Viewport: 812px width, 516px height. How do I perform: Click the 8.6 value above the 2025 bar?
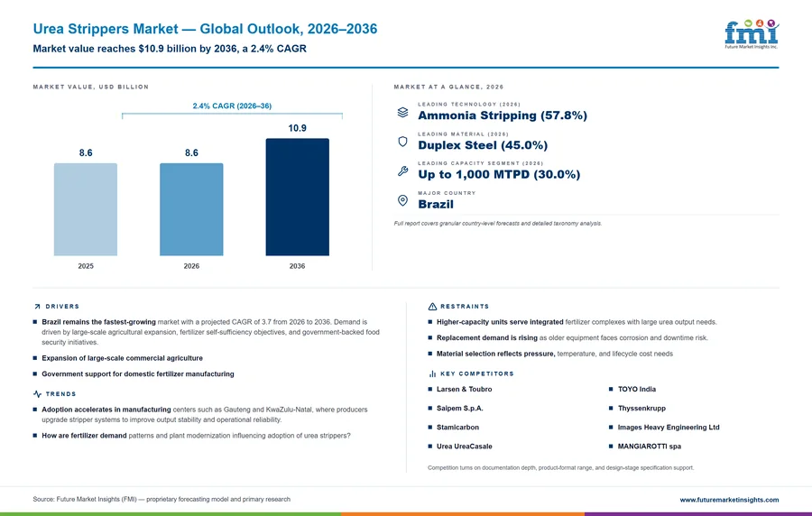[86, 153]
